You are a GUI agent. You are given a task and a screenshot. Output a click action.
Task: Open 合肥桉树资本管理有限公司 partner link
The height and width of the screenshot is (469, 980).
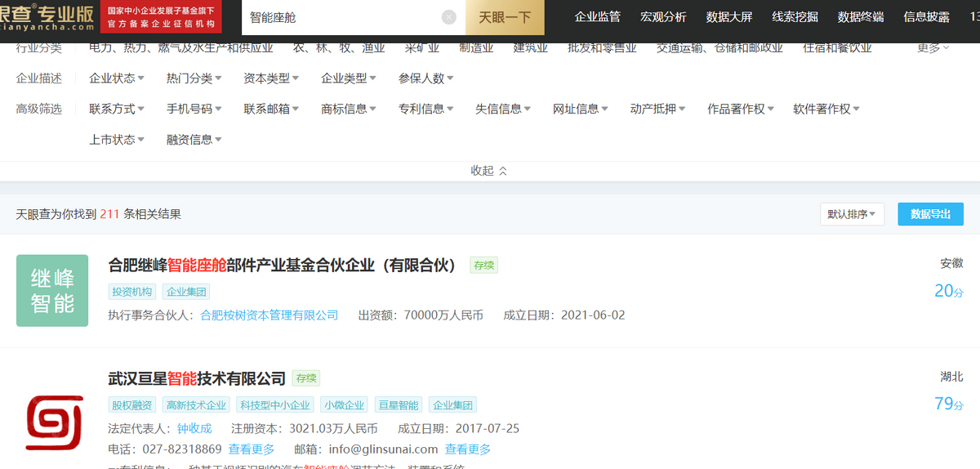(x=269, y=315)
